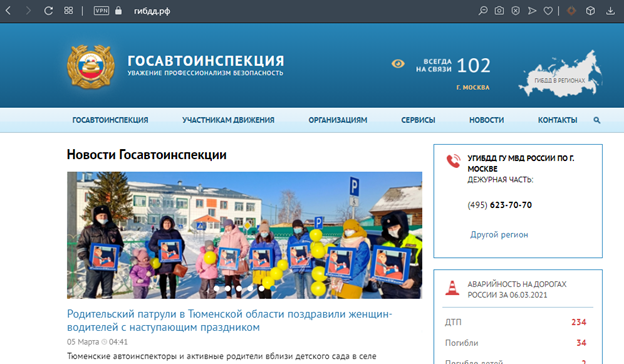The height and width of the screenshot is (364, 624).
Task: Open the browser downloads icon
Action: tap(610, 11)
